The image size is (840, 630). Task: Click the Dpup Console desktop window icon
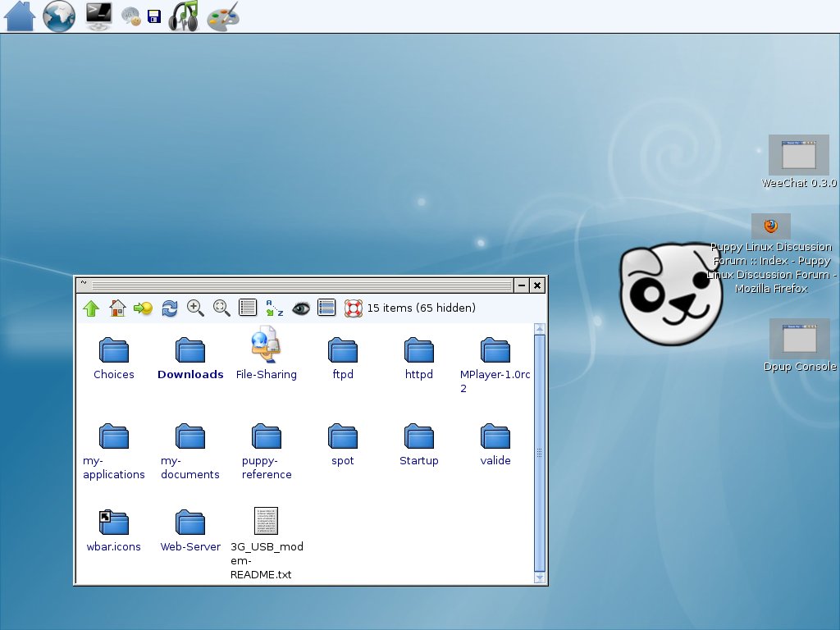coord(800,345)
